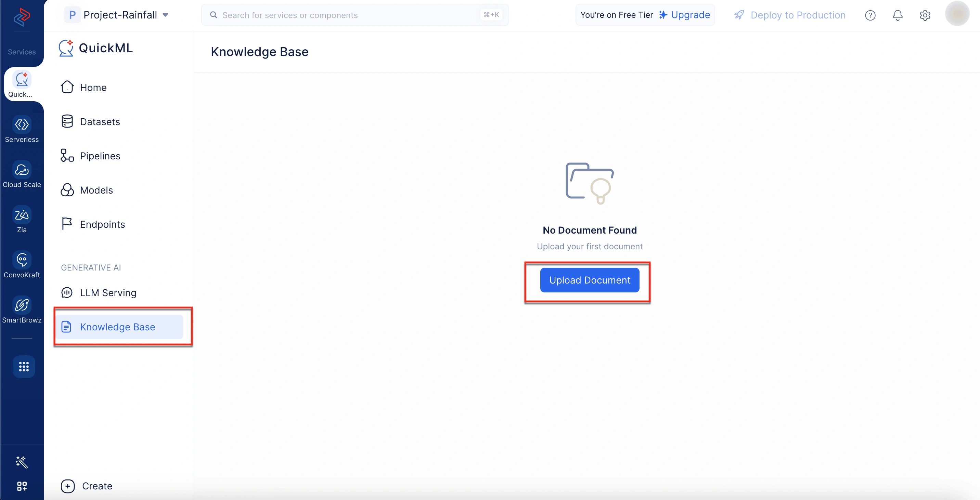Click the notifications bell icon
Screen dimensions: 980x500
tap(898, 15)
